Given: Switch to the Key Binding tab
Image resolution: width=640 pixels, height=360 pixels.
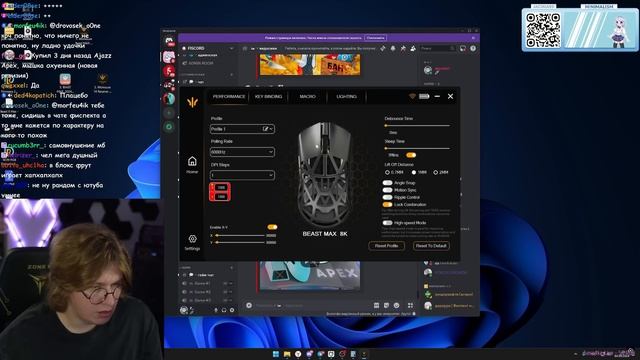Looking at the screenshot, I should pyautogui.click(x=268, y=97).
